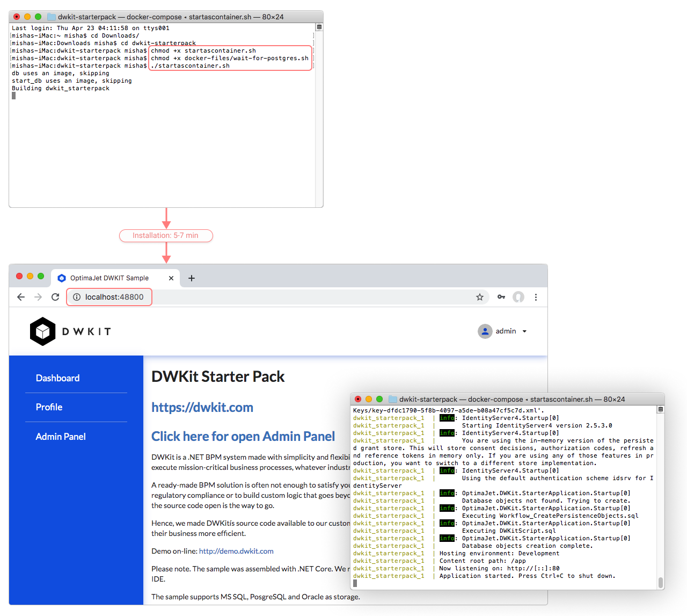Open the Chrome profile avatar

518,297
